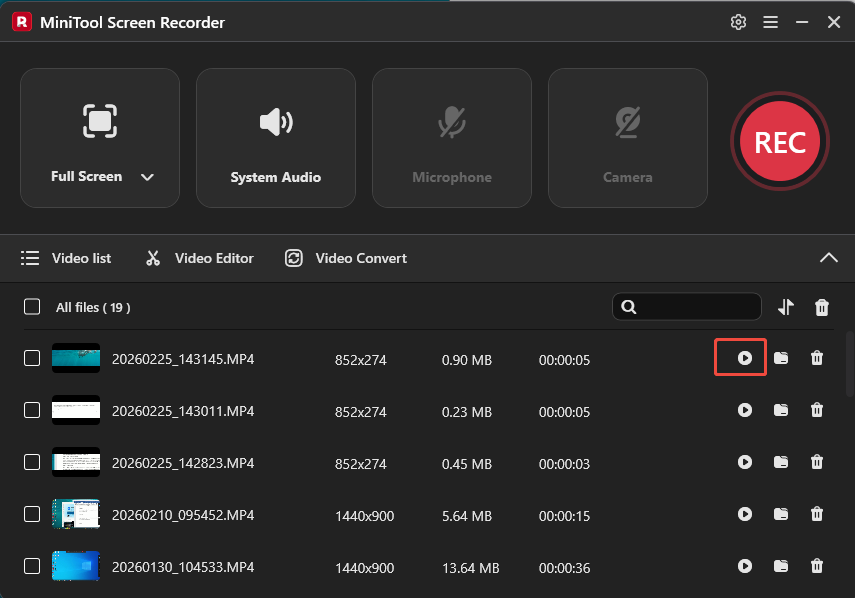Open the sort options icon
The height and width of the screenshot is (598, 855).
[786, 306]
